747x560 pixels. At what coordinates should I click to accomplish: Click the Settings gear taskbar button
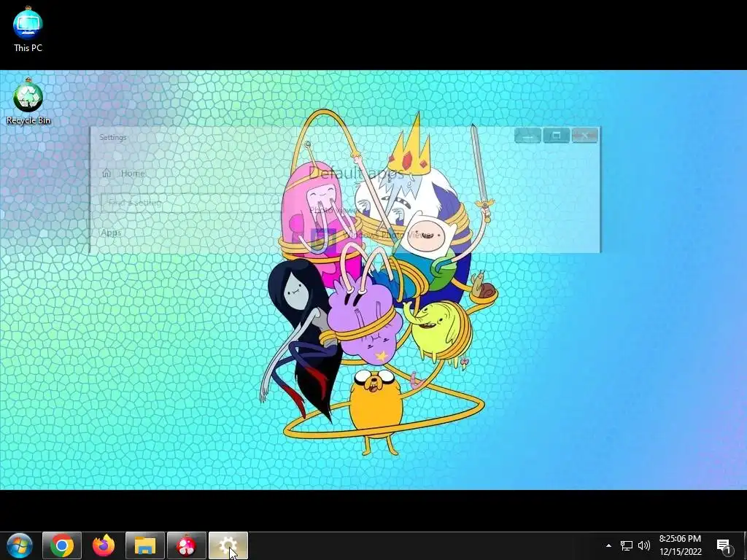(x=228, y=545)
